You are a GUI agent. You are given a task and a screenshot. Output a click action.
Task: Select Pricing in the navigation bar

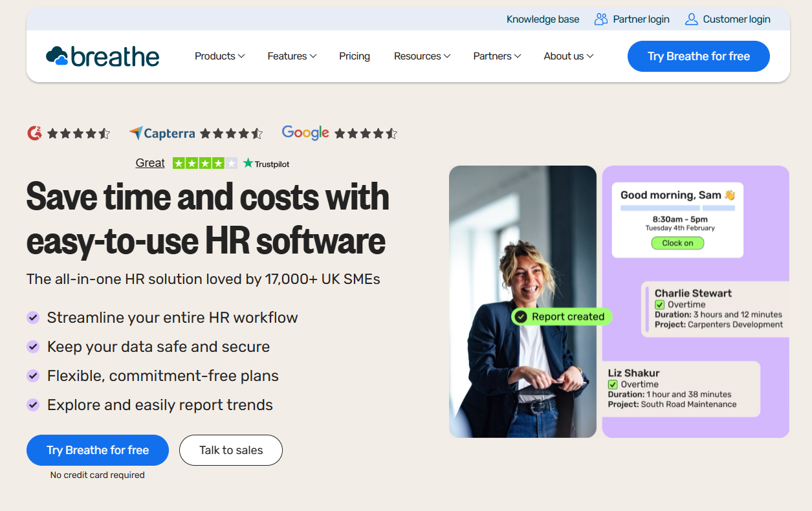(x=354, y=56)
